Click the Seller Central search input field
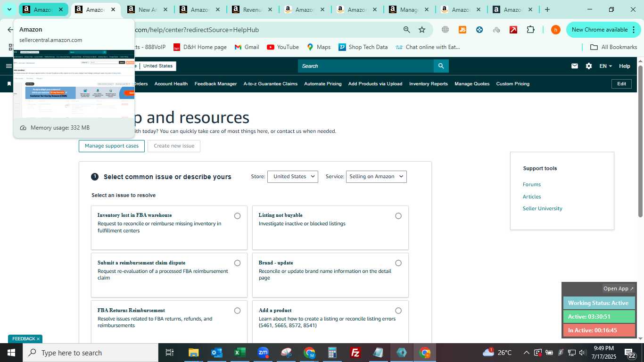644x362 pixels. coord(366,66)
